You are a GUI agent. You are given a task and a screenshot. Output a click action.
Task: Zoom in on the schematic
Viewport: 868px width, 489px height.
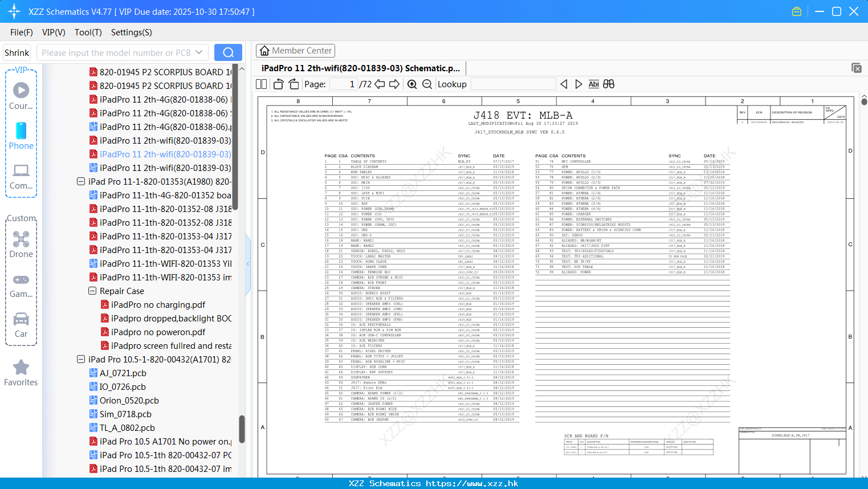pyautogui.click(x=412, y=84)
